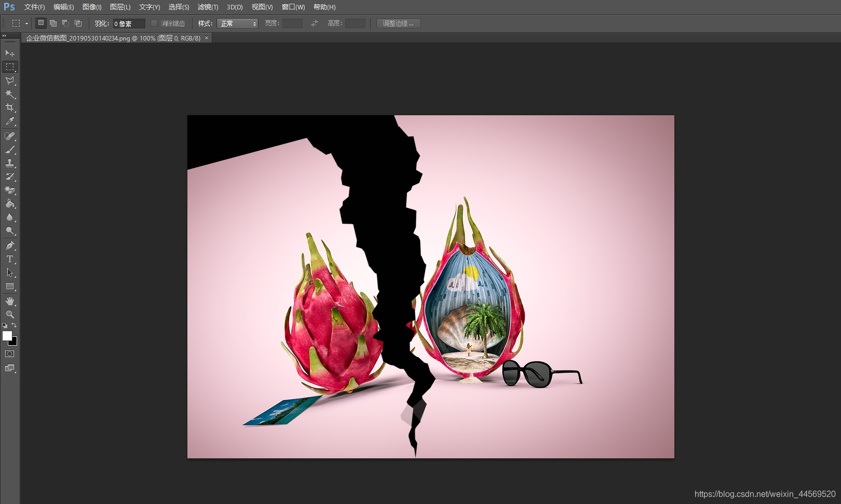Choose Subtract from Selection mode
The height and width of the screenshot is (504, 841).
tap(65, 23)
